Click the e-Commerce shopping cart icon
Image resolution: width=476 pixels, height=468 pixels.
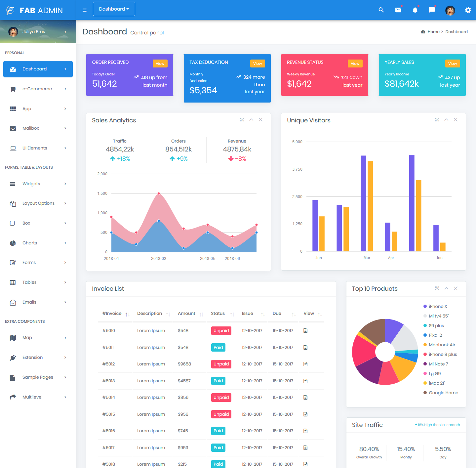(x=13, y=89)
